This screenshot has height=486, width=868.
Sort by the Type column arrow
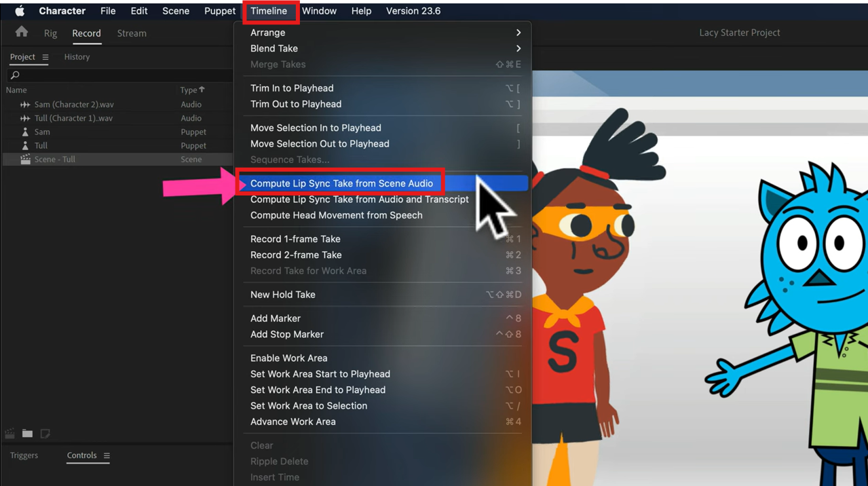pyautogui.click(x=202, y=90)
